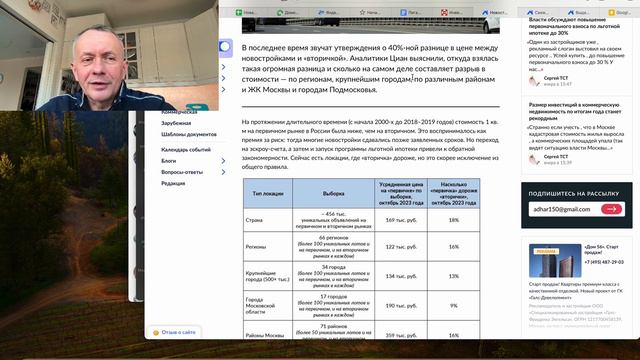This screenshot has height=360, width=640.
Task: Select the Страна row cell
Action: 268,220
